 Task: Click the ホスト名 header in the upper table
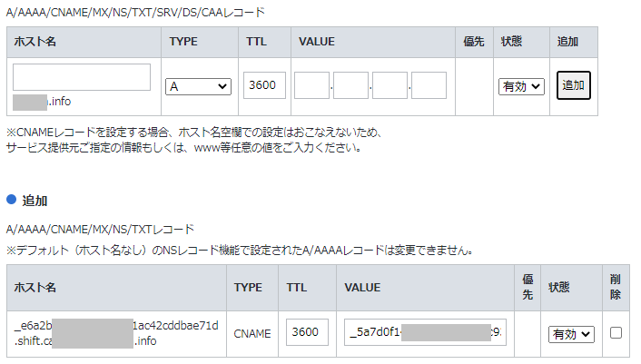pyautogui.click(x=35, y=41)
